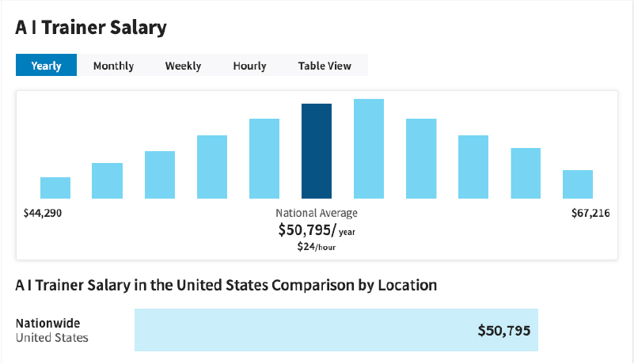Click the bar just left of the dark bar

(x=264, y=158)
